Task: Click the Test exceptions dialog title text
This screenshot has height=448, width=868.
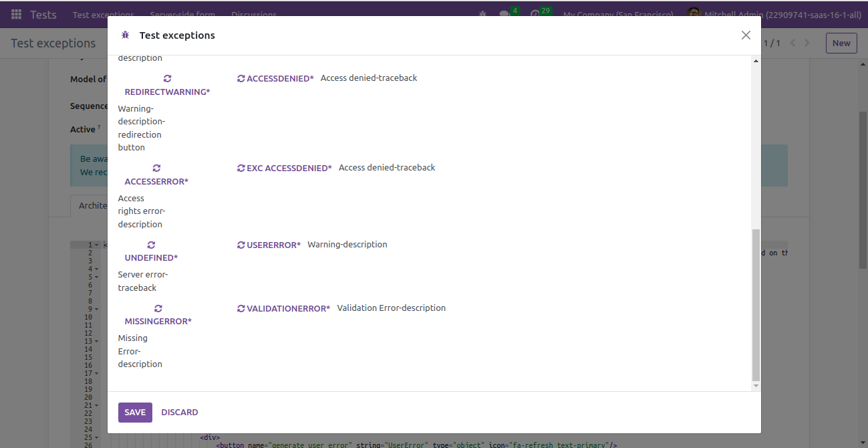Action: (x=177, y=35)
